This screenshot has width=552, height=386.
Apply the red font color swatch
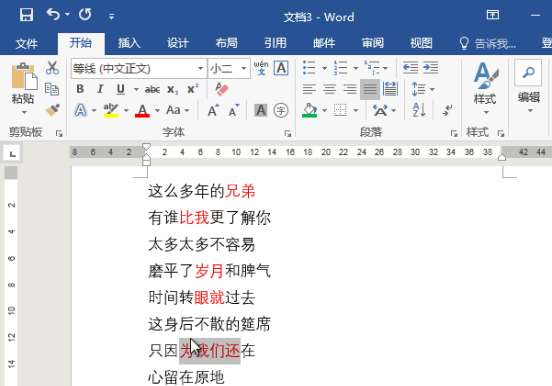(143, 111)
